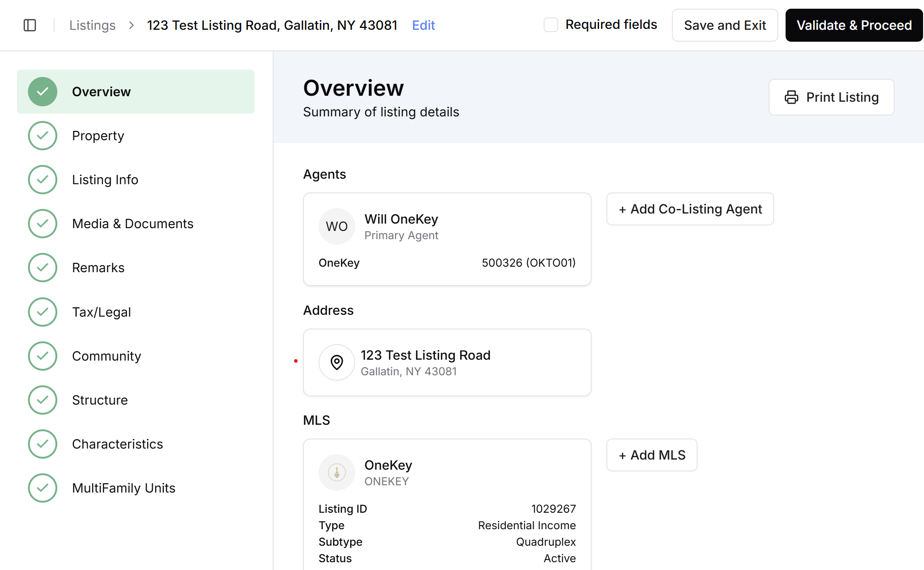Click agent ID 500326 (OKTO01)

(529, 263)
